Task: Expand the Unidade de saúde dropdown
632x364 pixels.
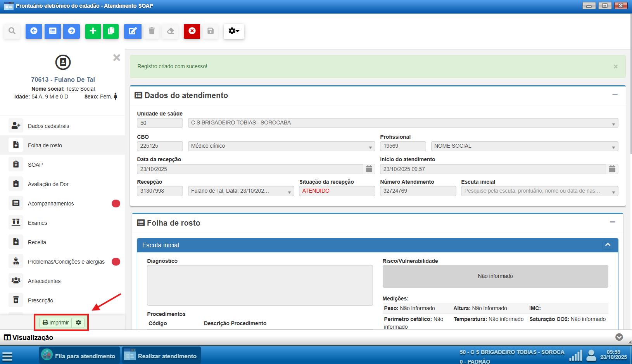Action: [613, 124]
